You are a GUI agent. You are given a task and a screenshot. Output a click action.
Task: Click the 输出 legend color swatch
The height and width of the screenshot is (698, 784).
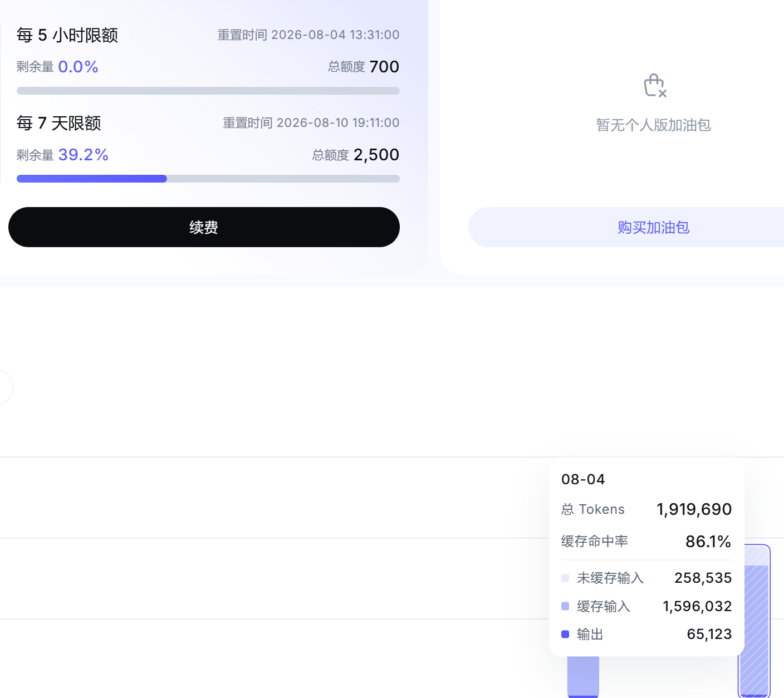[x=565, y=634]
